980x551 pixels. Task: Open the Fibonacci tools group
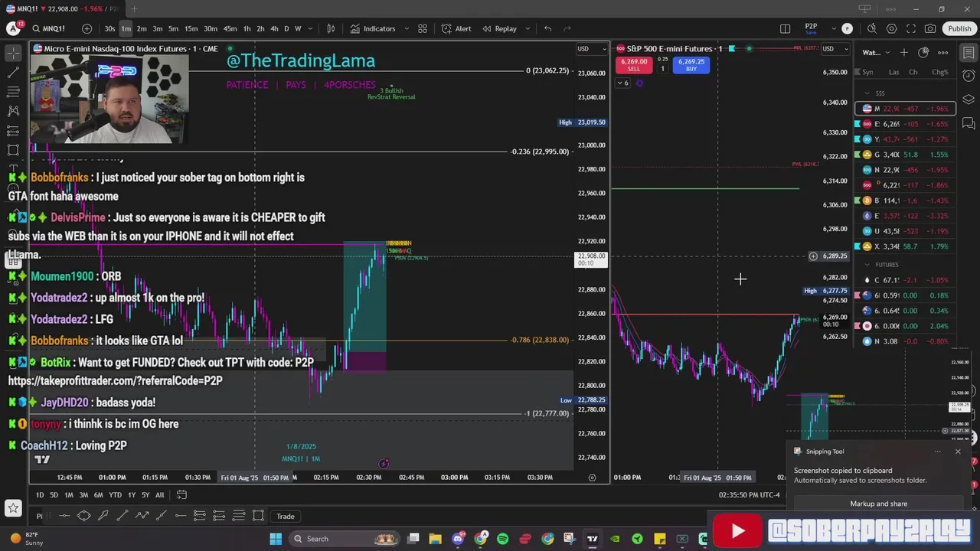tap(13, 92)
